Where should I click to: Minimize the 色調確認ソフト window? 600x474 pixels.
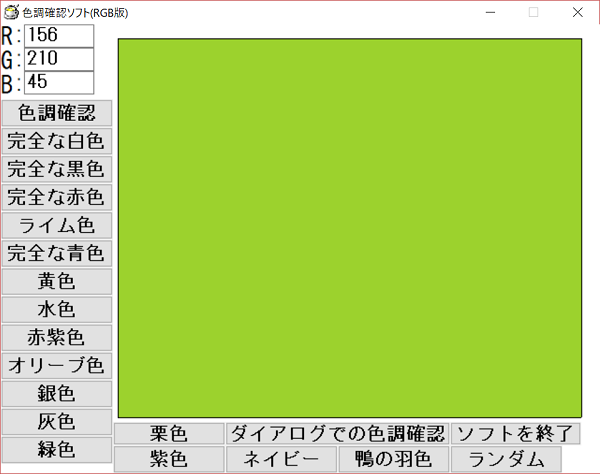click(491, 12)
